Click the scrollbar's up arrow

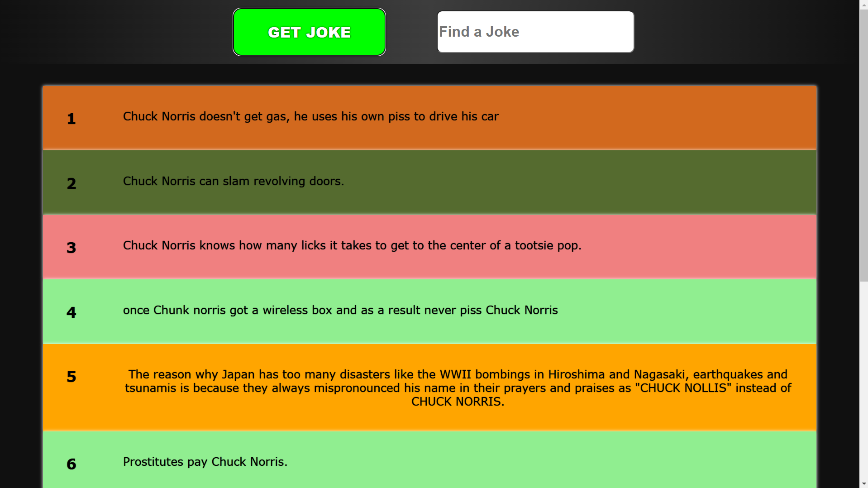click(863, 4)
